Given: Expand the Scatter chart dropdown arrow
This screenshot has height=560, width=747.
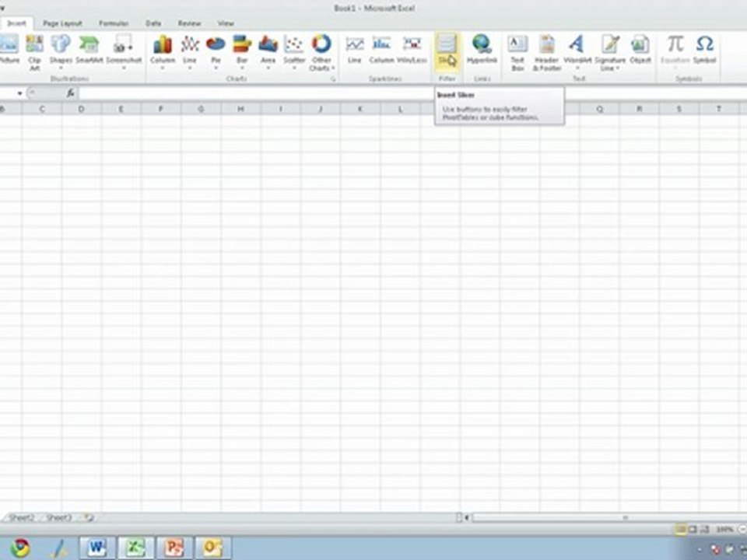Looking at the screenshot, I should 294,68.
